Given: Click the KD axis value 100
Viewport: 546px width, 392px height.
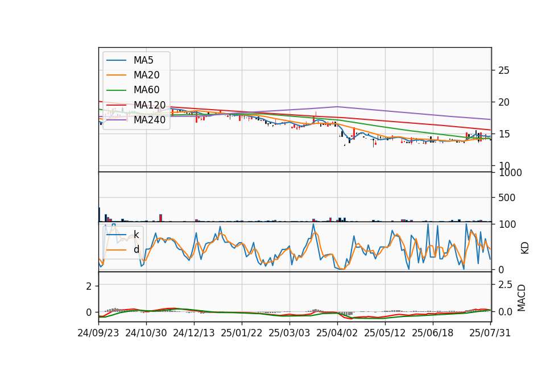Looking at the screenshot, I should coord(507,224).
